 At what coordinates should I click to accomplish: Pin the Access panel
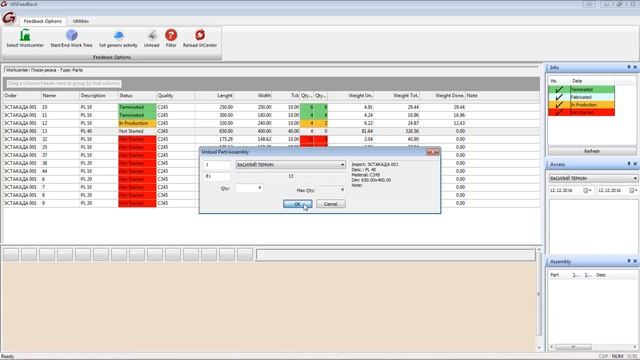coord(629,164)
